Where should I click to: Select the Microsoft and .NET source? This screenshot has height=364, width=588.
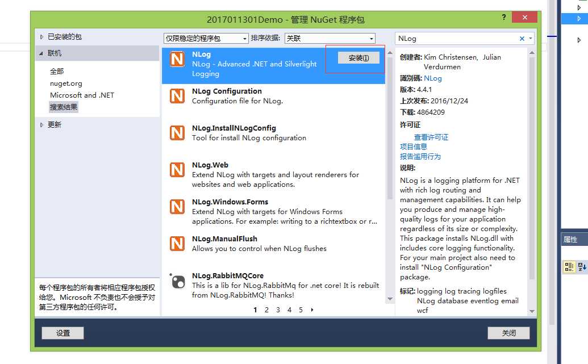tap(82, 95)
